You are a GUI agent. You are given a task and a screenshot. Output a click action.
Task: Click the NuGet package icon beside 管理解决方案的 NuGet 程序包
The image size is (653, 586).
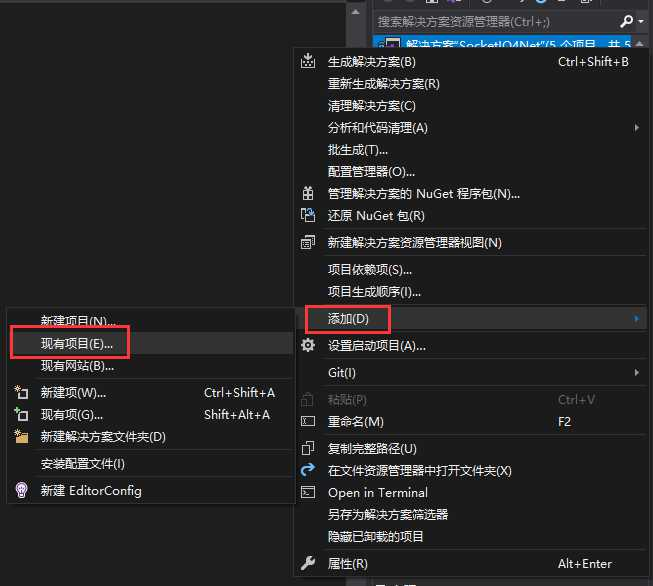[x=308, y=193]
